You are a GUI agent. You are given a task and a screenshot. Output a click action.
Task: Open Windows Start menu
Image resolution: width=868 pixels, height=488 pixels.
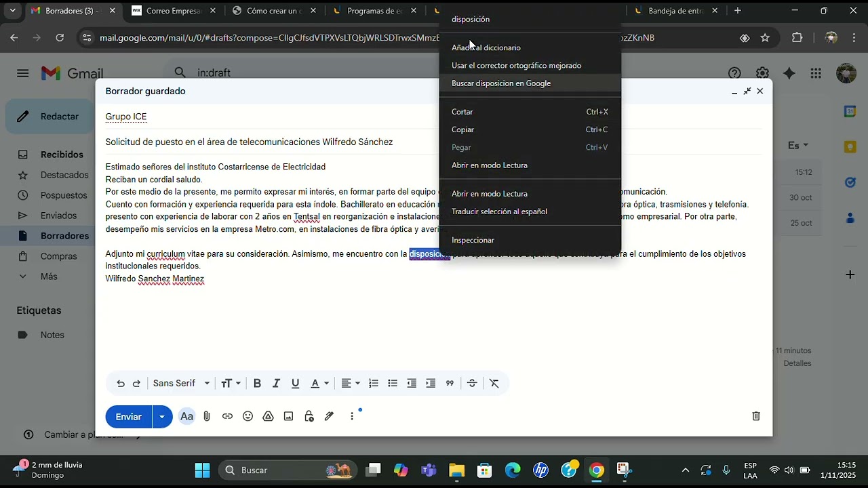[x=202, y=470]
